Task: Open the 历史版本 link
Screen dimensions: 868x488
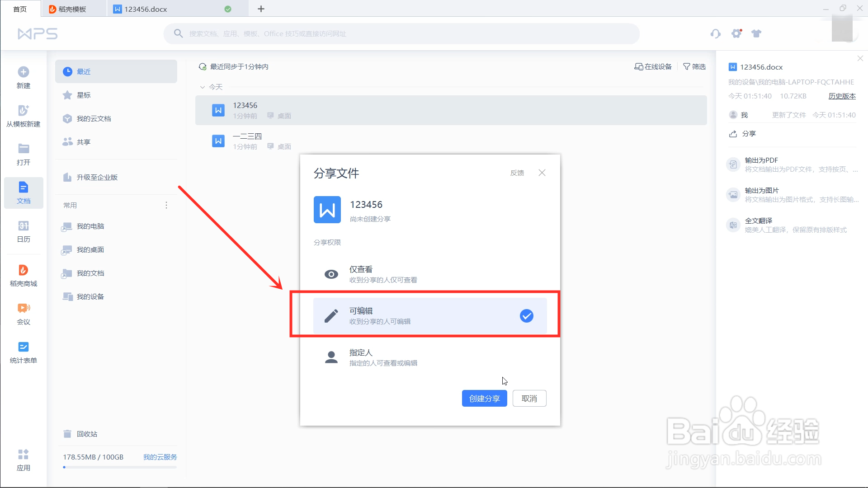Action: pos(842,96)
